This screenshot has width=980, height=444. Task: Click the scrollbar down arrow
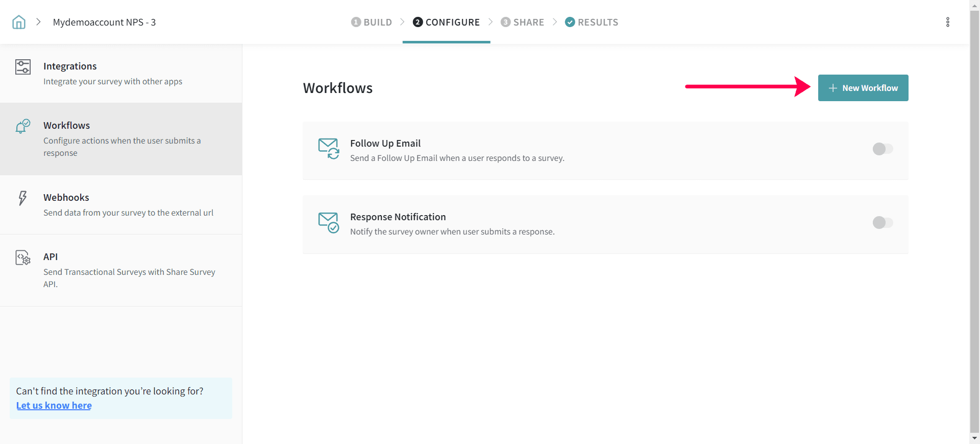[974, 438]
